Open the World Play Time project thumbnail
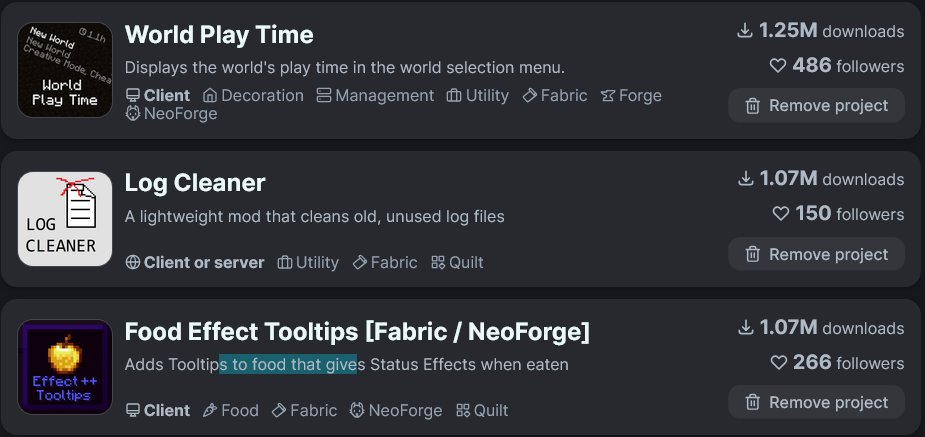 [65, 70]
